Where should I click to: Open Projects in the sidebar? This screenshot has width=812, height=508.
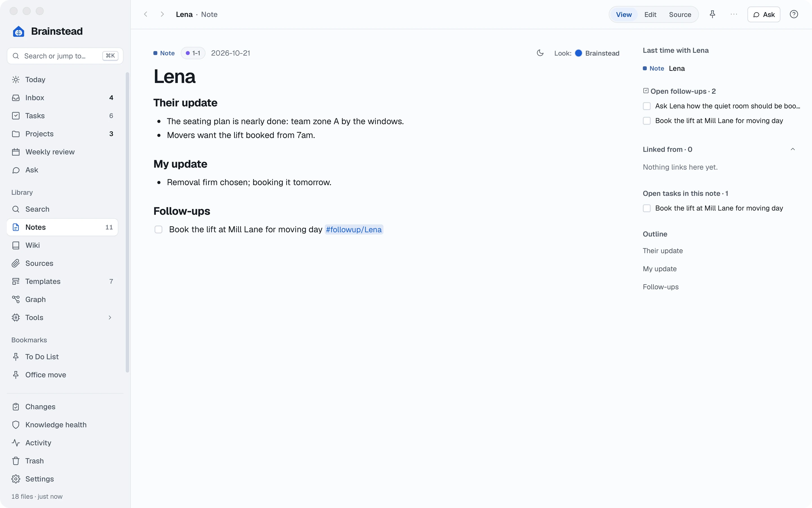(x=62, y=134)
